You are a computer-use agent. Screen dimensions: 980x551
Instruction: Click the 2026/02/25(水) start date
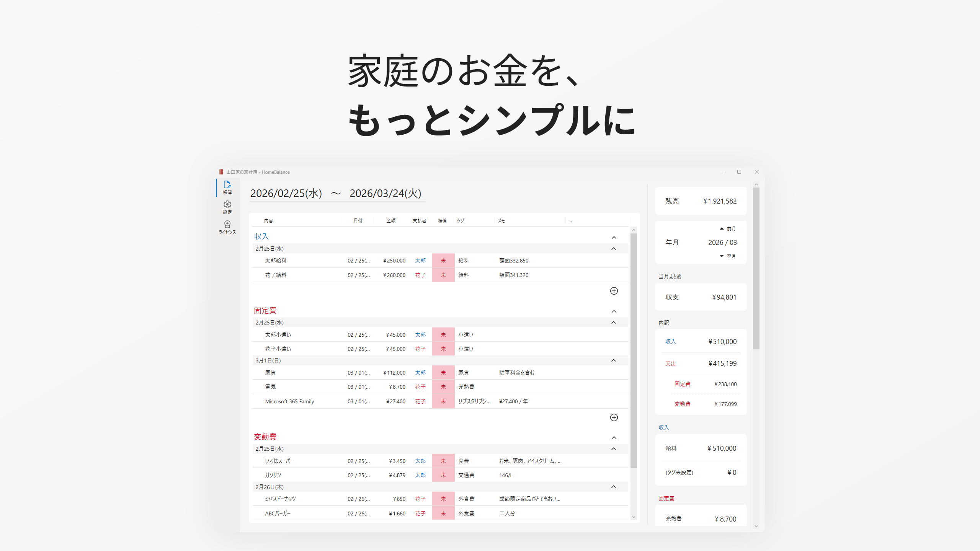(x=286, y=193)
